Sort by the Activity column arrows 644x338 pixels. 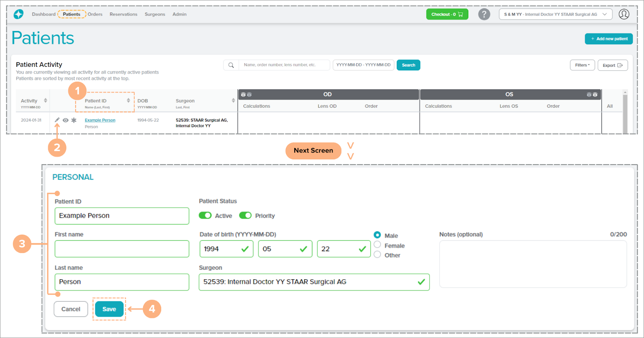(45, 101)
